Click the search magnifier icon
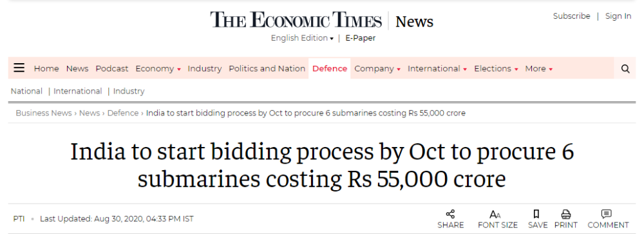This screenshot has width=644, height=234. (x=625, y=69)
